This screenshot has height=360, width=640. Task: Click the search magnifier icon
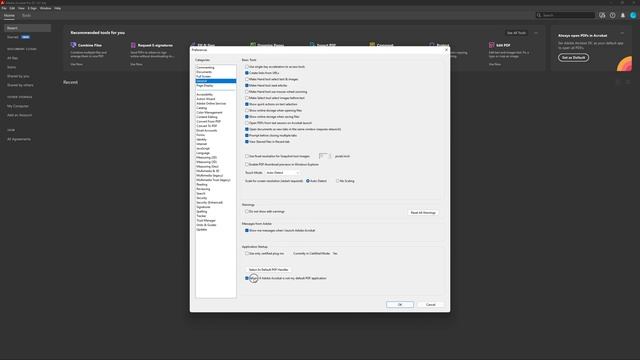point(539,15)
